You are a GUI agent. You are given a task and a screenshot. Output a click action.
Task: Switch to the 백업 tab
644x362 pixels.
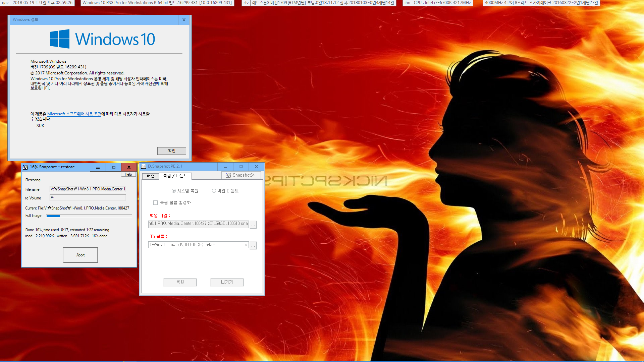pyautogui.click(x=151, y=176)
